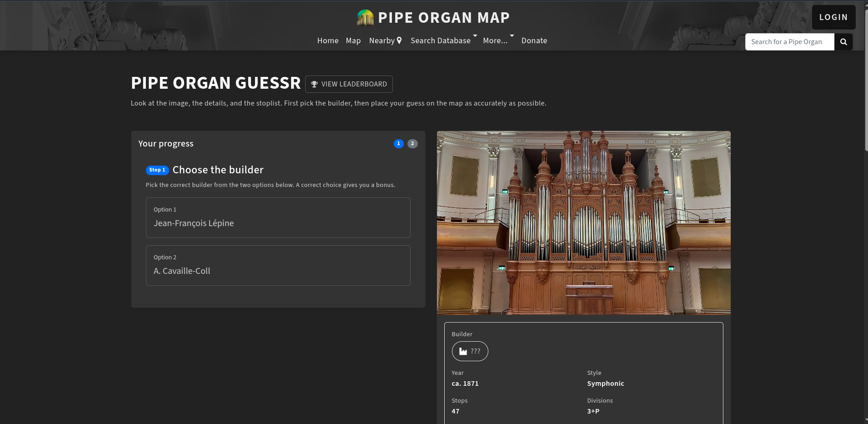Click the magnifier search button

pyautogui.click(x=843, y=42)
